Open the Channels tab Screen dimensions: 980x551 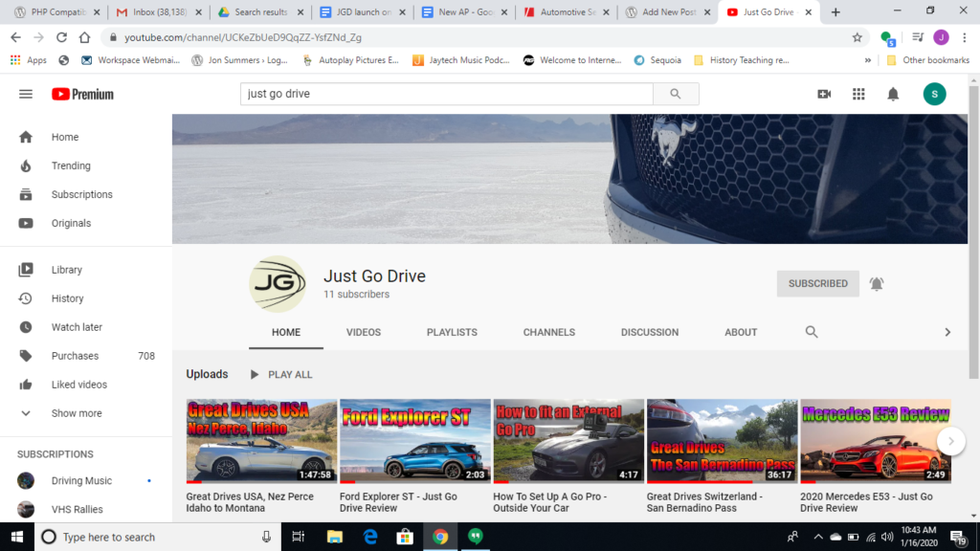pos(548,332)
